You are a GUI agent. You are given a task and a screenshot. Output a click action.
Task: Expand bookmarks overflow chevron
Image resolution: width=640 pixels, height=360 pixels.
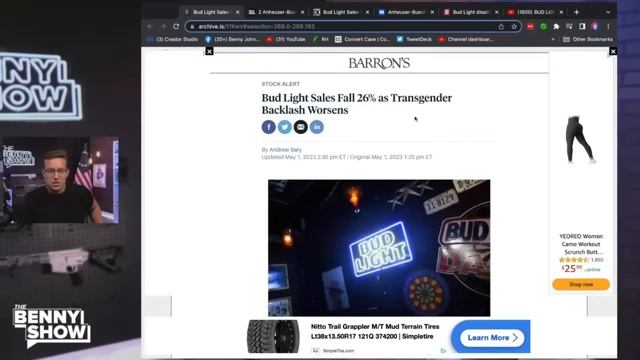[553, 40]
